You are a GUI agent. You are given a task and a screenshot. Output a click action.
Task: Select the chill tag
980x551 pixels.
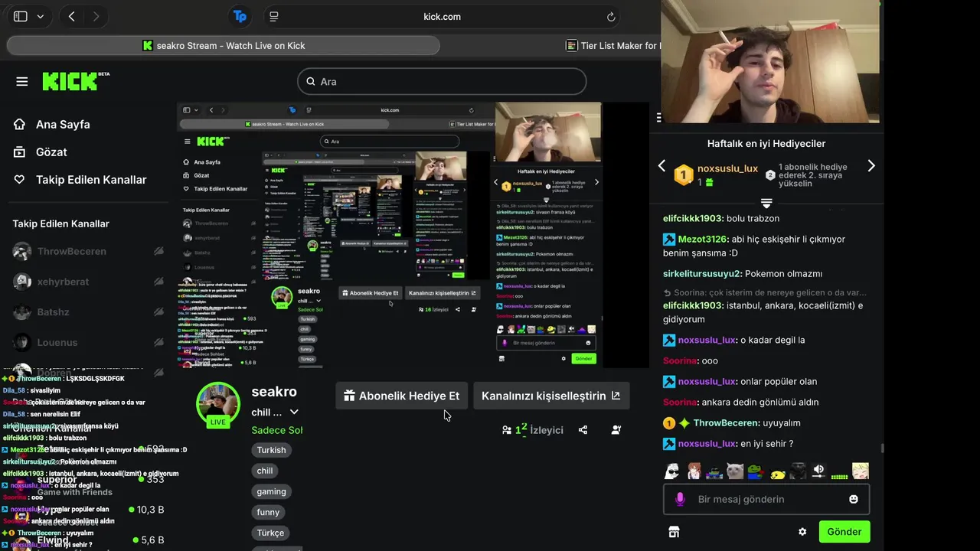265,471
